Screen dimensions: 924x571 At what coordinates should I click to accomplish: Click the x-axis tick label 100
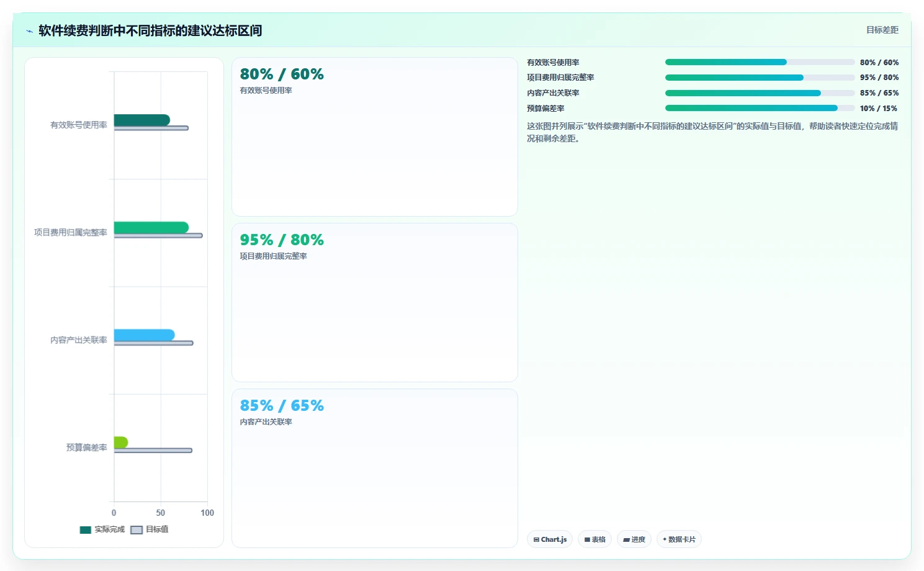point(207,513)
